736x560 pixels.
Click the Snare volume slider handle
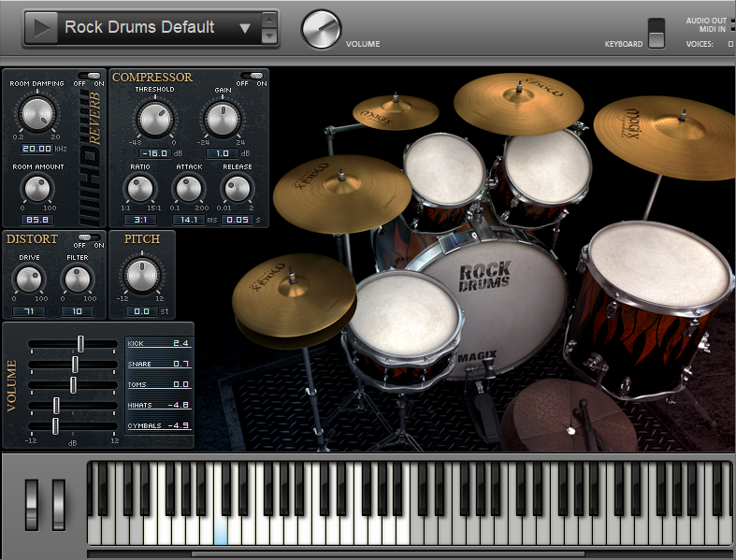tap(75, 365)
